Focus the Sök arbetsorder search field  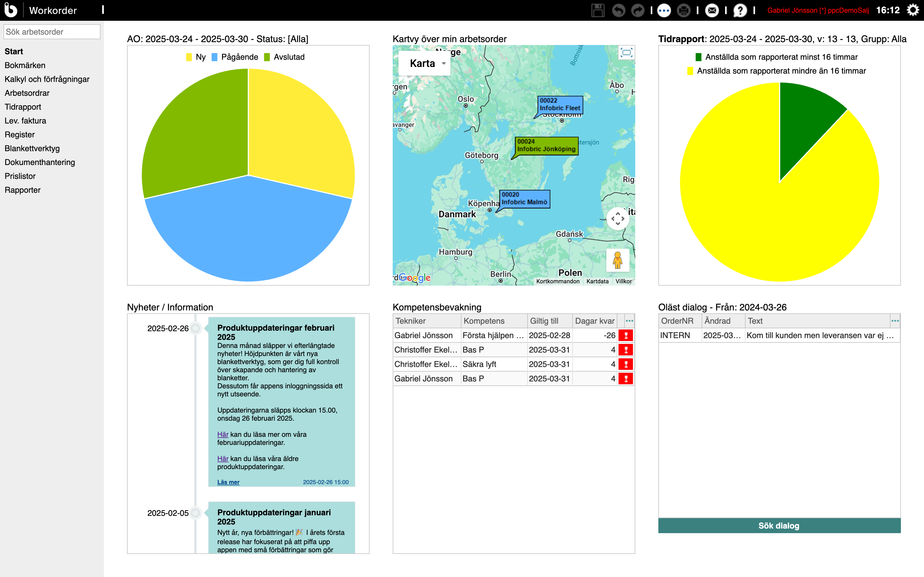(x=52, y=32)
